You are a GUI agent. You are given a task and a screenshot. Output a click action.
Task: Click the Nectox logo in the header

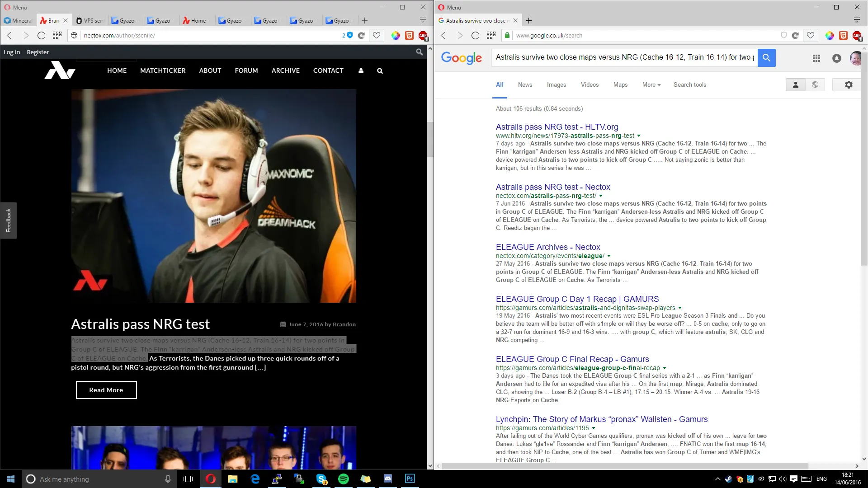pyautogui.click(x=60, y=70)
